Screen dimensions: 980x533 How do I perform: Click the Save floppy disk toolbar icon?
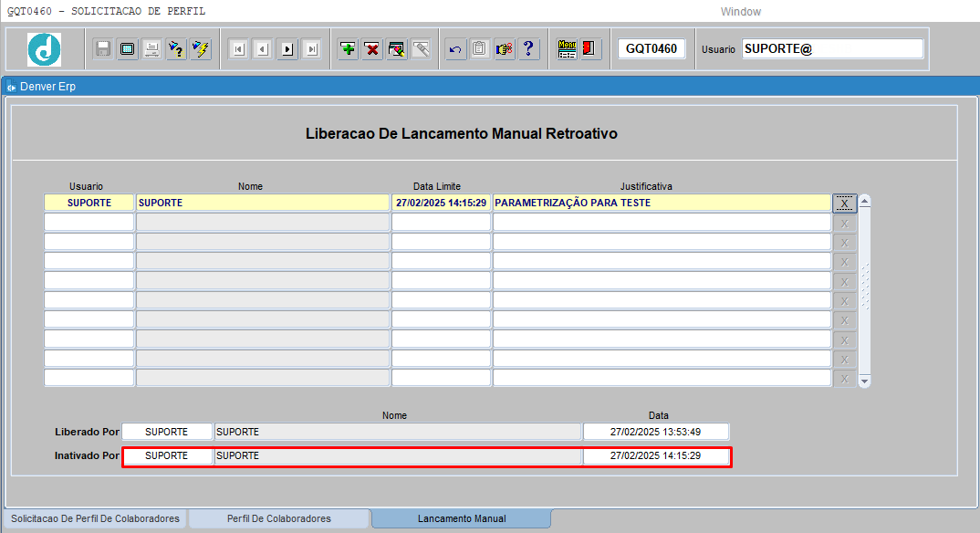103,48
